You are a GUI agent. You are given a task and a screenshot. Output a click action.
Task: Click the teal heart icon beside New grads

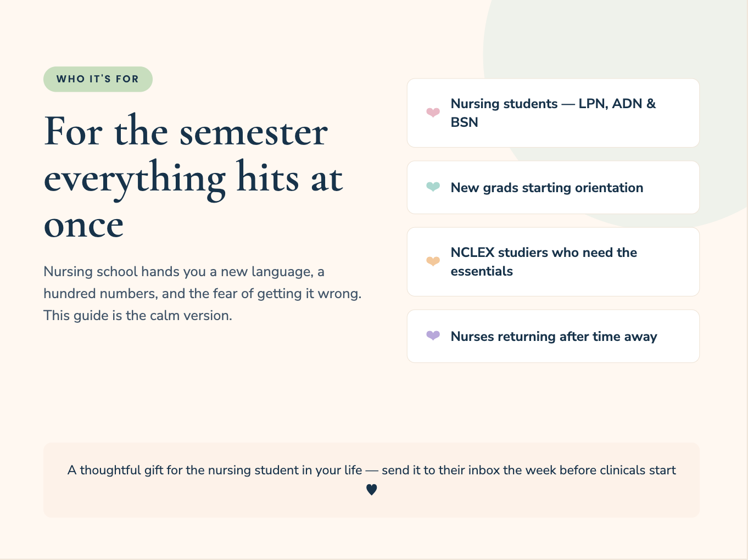tap(433, 187)
